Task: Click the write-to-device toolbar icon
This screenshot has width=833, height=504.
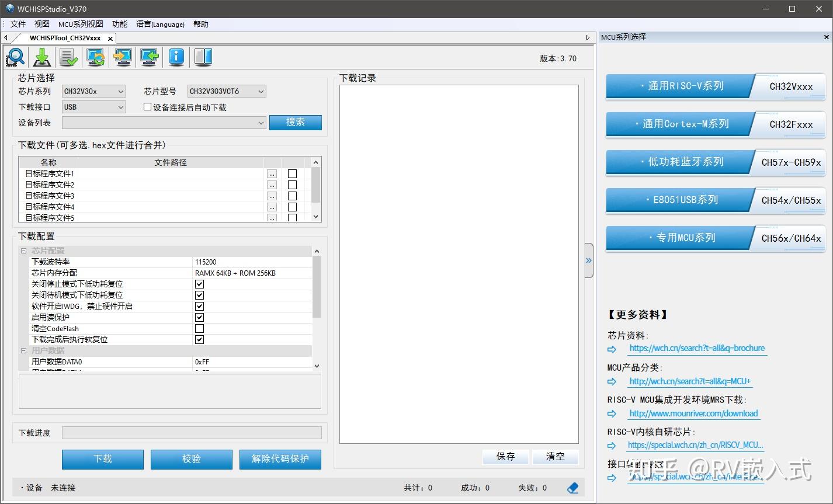Action: [122, 57]
